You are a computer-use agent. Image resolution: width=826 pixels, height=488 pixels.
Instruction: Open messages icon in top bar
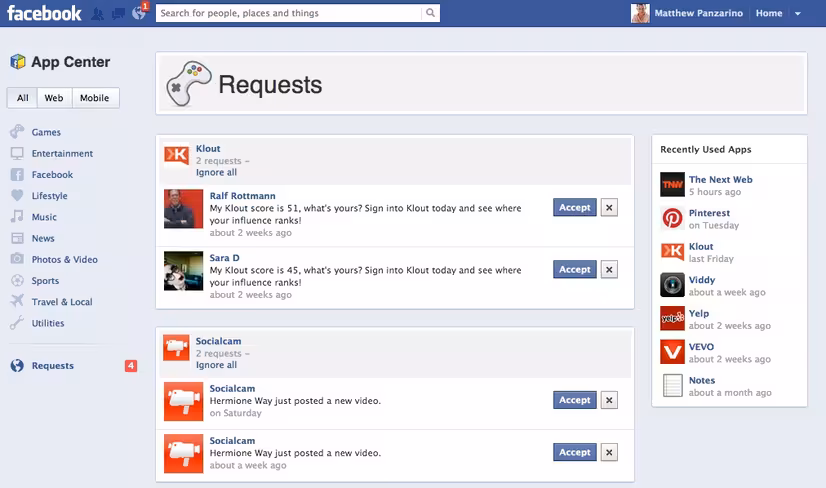[x=118, y=14]
